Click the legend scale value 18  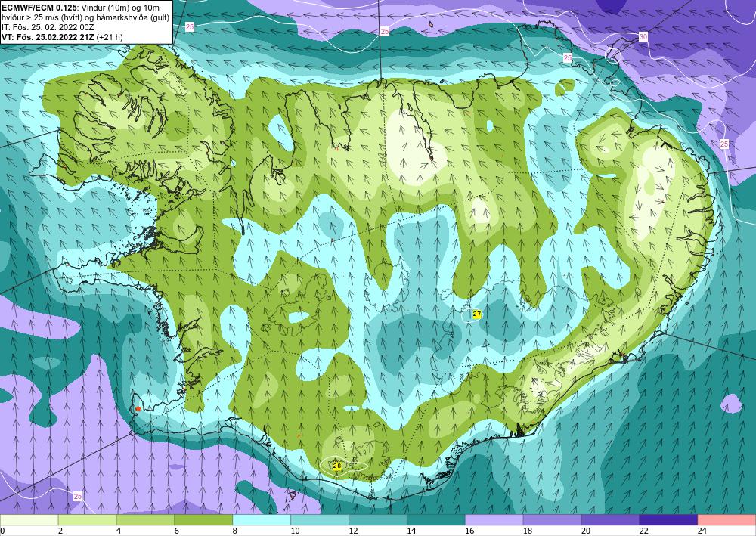tap(528, 531)
